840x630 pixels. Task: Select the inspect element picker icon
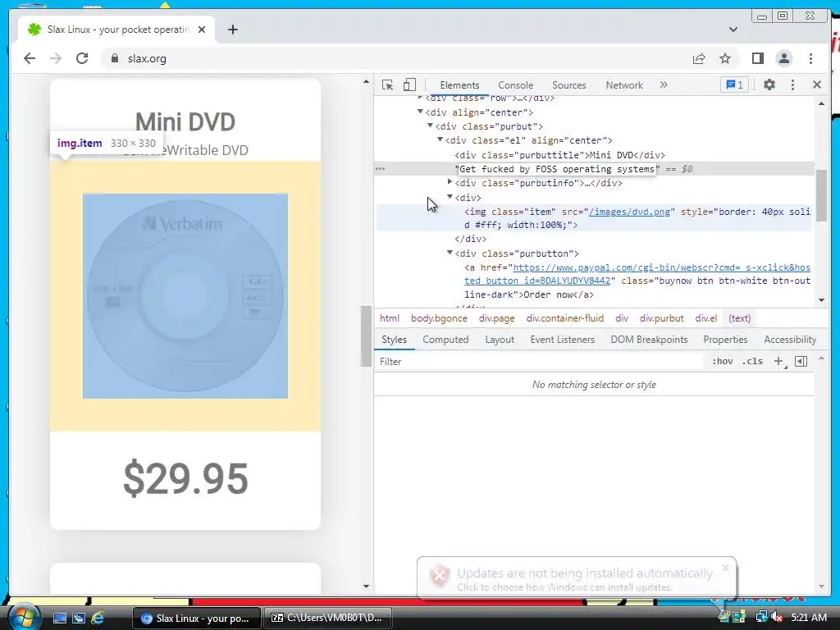tap(387, 84)
